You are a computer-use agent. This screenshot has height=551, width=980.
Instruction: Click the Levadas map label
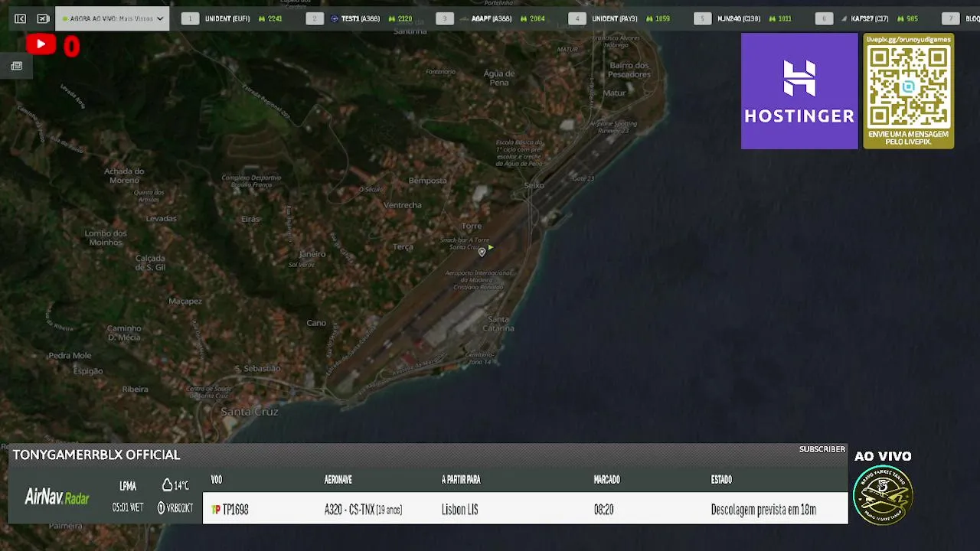pyautogui.click(x=162, y=219)
